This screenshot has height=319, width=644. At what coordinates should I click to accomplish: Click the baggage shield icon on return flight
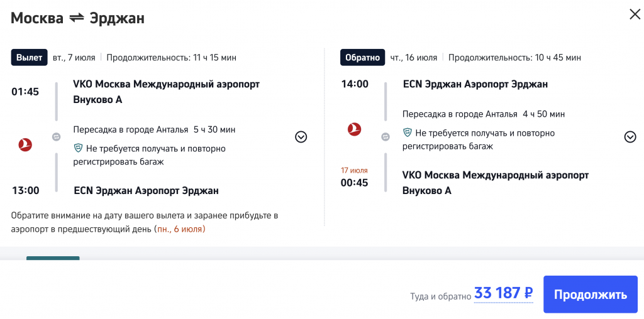click(408, 133)
